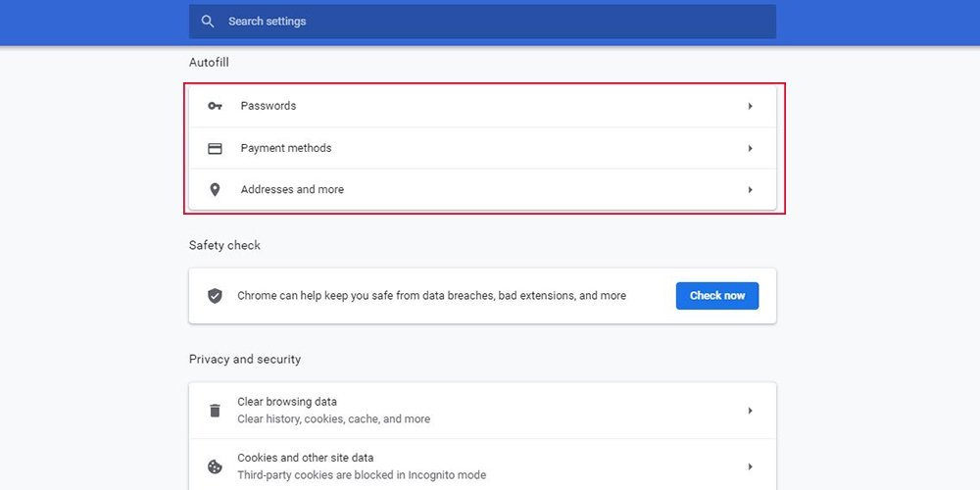Click the credit card icon for Payment methods
Screen dimensions: 980x490
point(215,149)
